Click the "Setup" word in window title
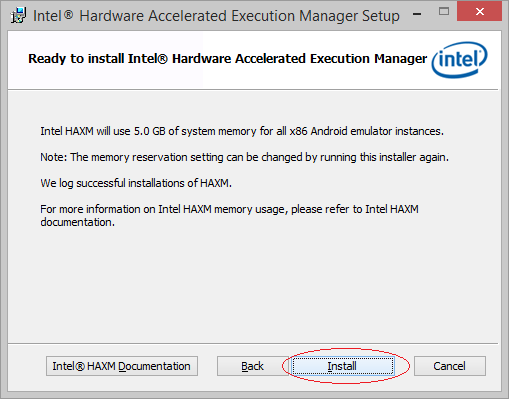The width and height of the screenshot is (509, 399). pyautogui.click(x=381, y=16)
